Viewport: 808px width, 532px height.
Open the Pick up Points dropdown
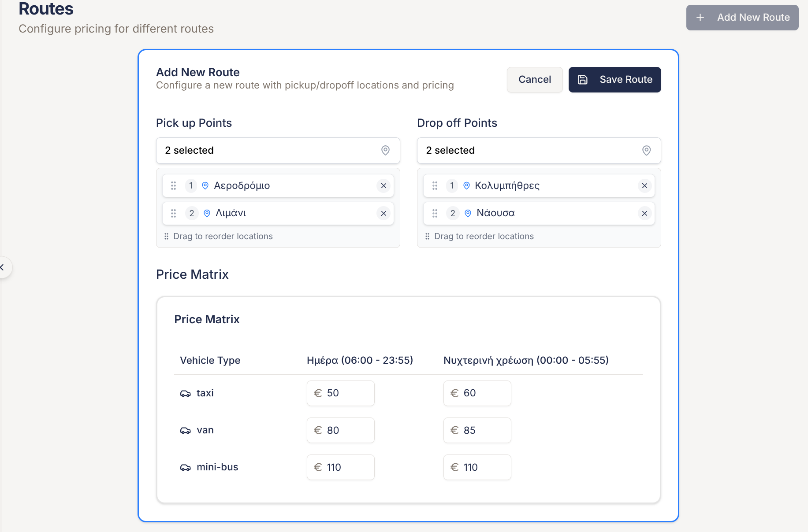point(278,151)
